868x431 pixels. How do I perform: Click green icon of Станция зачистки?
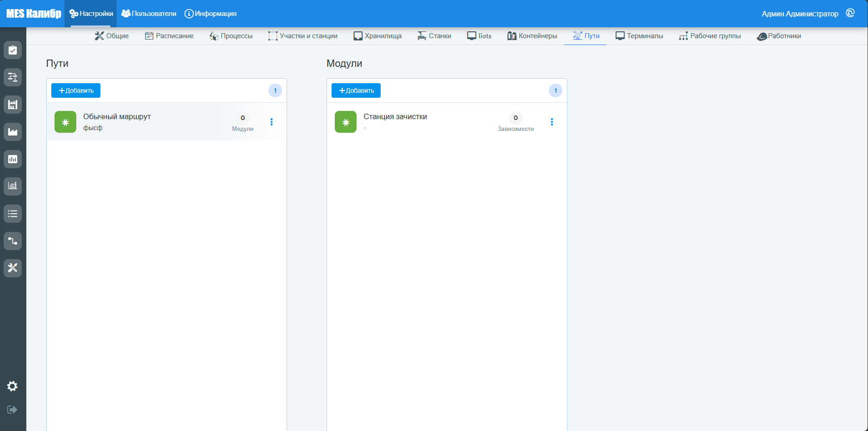pos(346,122)
